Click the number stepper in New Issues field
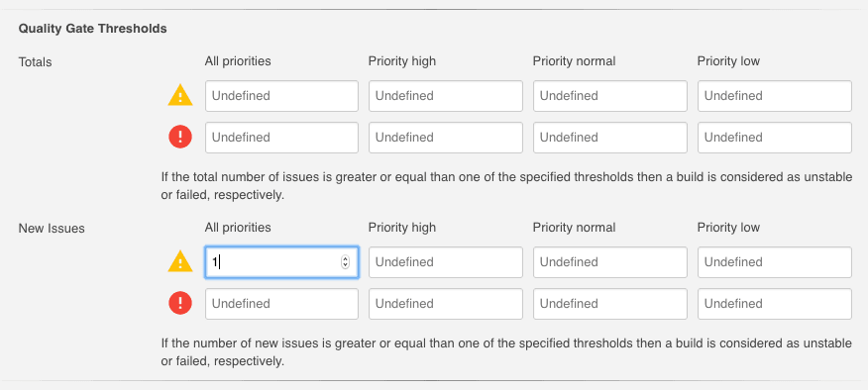 [x=346, y=262]
